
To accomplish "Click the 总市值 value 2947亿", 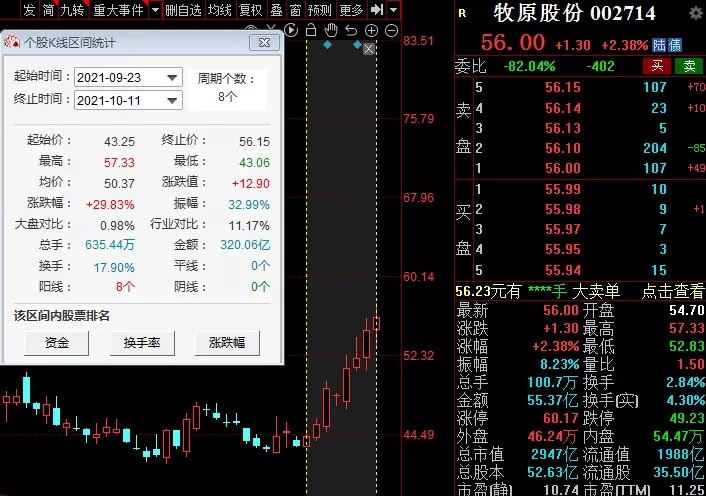I will 554,454.
